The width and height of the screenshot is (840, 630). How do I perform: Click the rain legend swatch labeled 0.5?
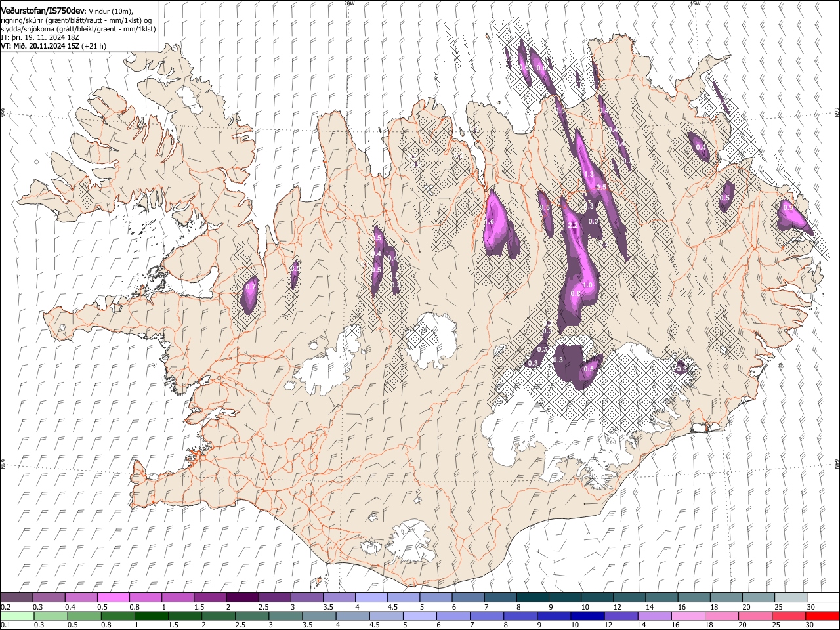[85, 616]
